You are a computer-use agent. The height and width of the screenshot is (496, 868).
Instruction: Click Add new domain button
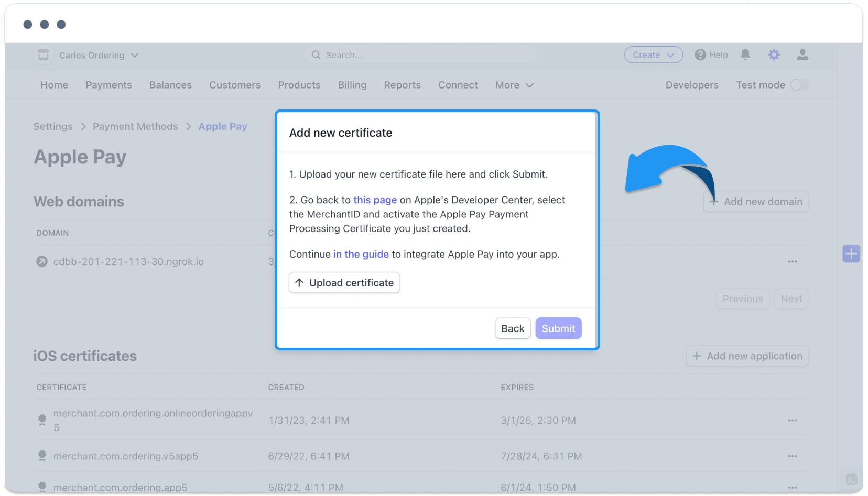pyautogui.click(x=756, y=202)
